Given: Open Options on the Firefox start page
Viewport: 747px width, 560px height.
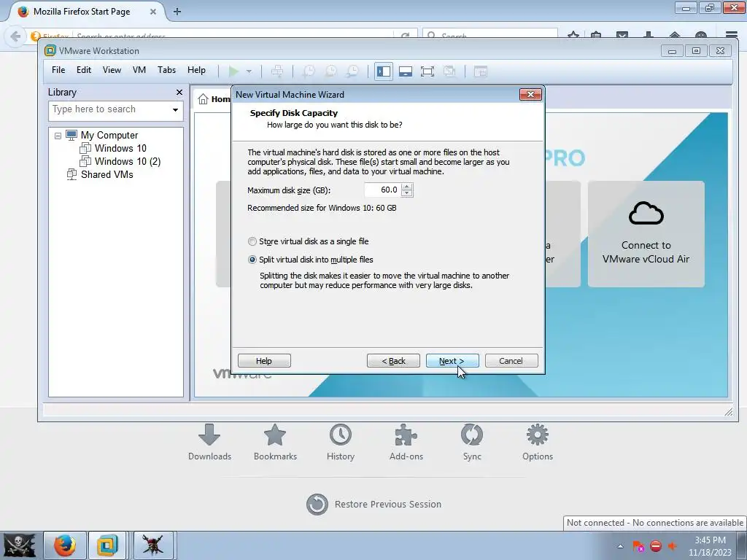Looking at the screenshot, I should point(538,443).
